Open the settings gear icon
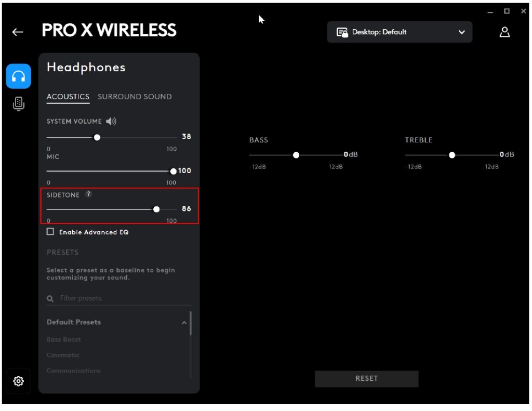Image resolution: width=532 pixels, height=411 pixels. click(19, 381)
